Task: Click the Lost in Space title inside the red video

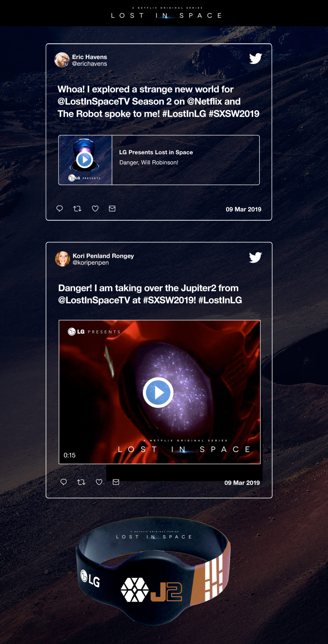Action: (x=184, y=447)
